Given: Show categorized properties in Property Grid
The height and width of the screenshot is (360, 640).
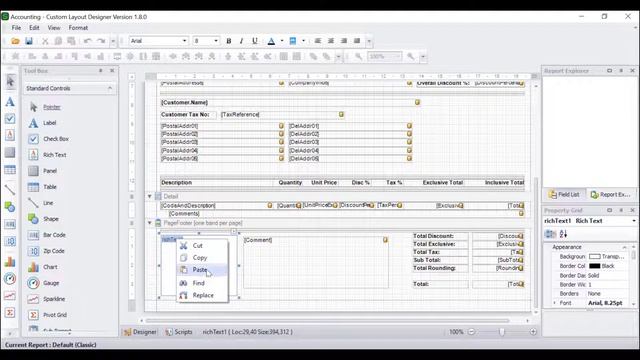Looking at the screenshot, I should click(x=551, y=234).
